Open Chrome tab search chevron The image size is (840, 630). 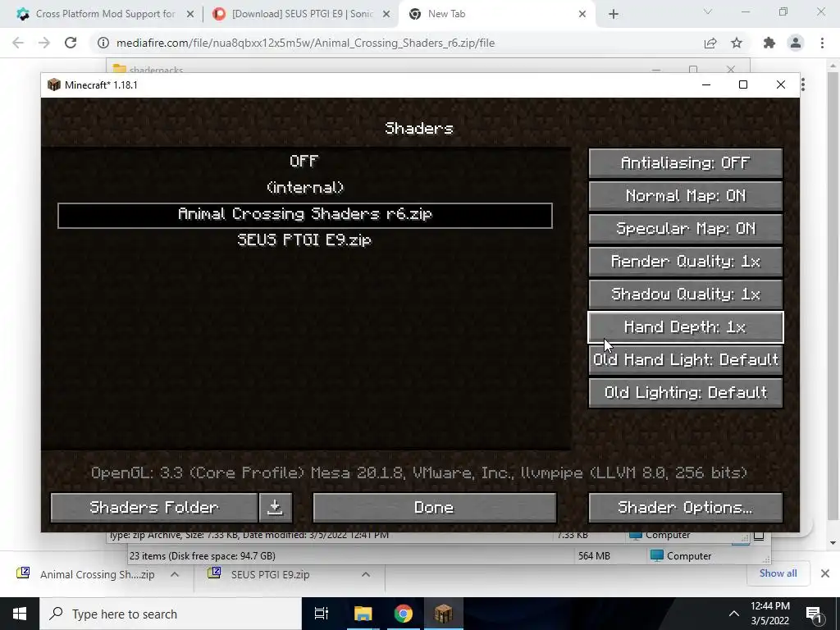708,11
